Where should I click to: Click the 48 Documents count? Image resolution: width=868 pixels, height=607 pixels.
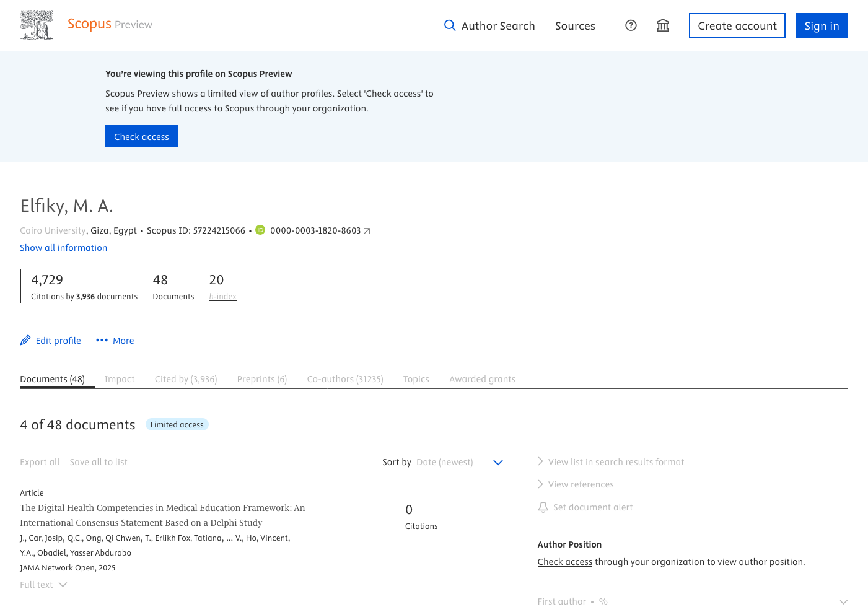pyautogui.click(x=160, y=280)
